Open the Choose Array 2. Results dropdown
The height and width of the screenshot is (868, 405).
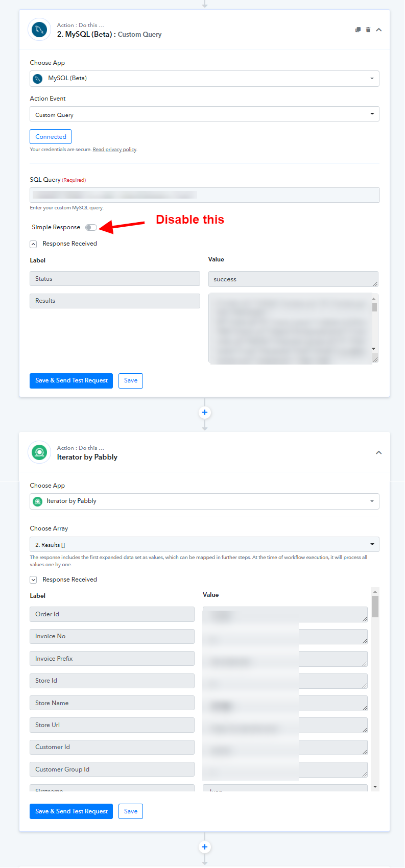(x=204, y=544)
